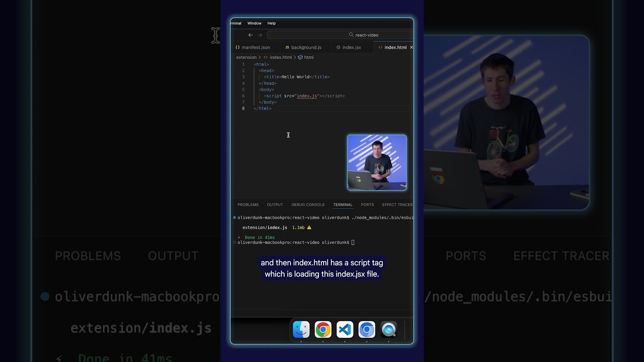
Task: Click the React icon on index.jsx tab
Action: (x=339, y=47)
